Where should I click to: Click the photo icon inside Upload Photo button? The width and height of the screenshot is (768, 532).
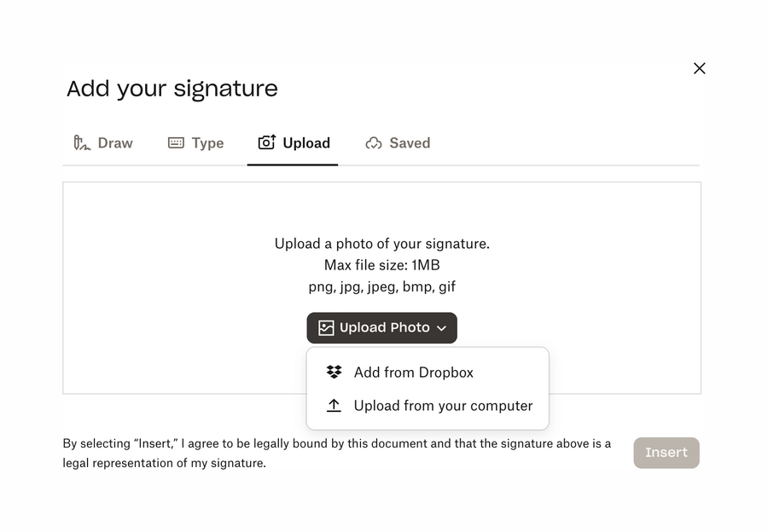[325, 327]
